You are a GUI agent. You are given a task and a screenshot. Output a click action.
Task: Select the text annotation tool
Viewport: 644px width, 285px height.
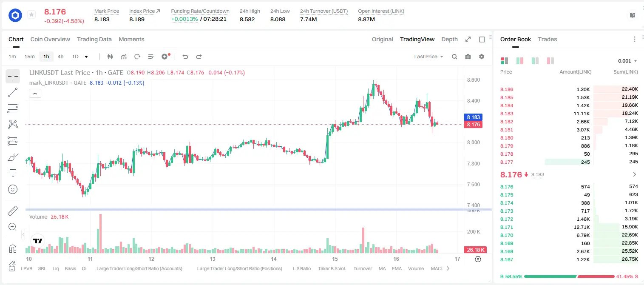click(x=13, y=173)
